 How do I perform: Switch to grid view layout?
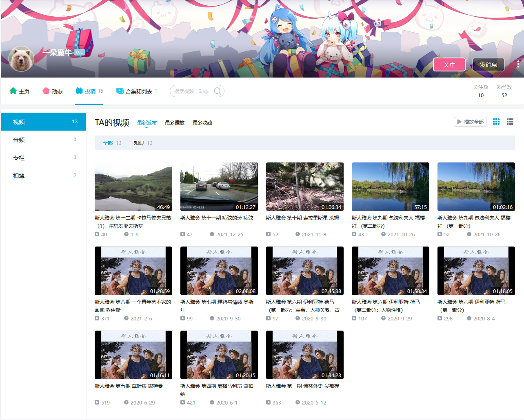click(496, 122)
